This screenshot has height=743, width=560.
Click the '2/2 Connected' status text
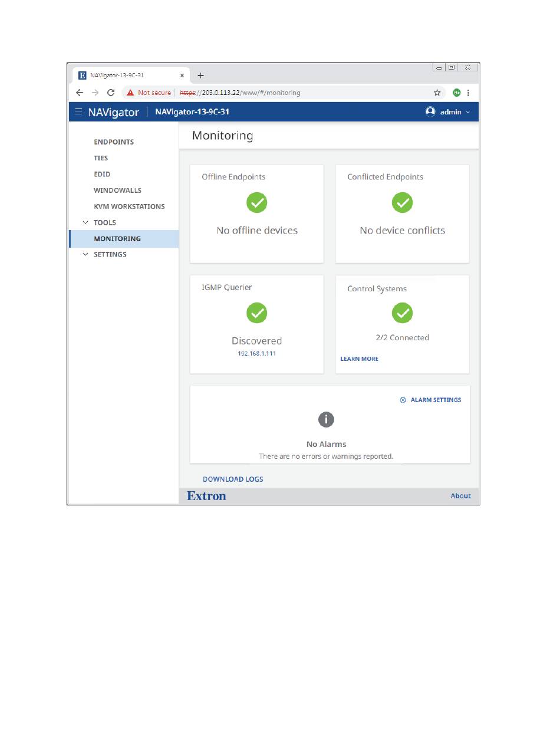click(x=403, y=338)
